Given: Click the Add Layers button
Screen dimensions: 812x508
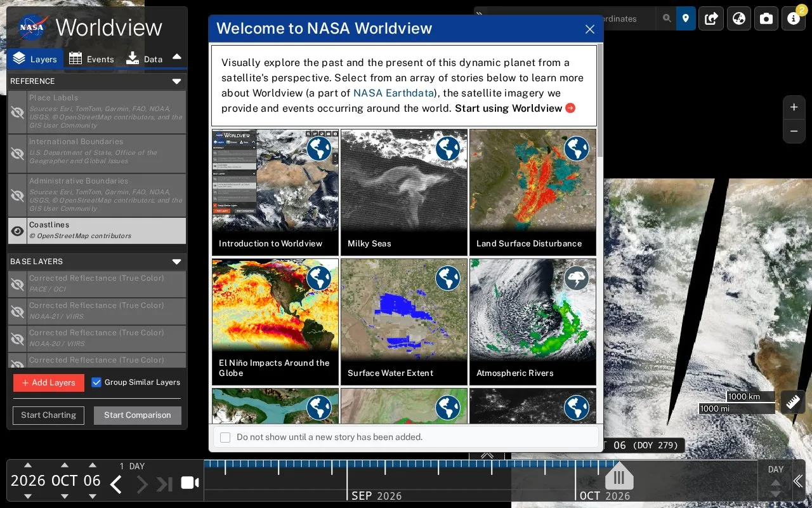Looking at the screenshot, I should click(49, 383).
